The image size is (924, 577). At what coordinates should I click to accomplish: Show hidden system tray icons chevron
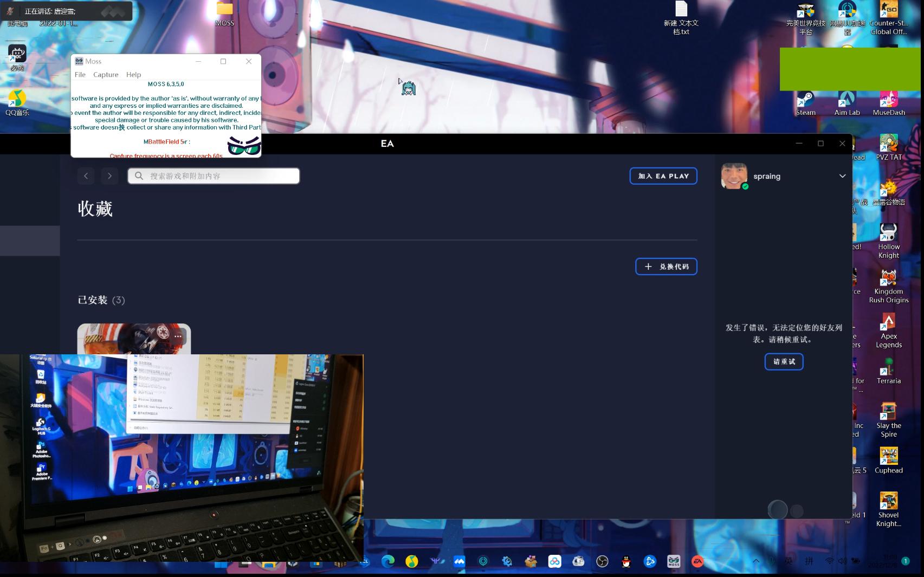[756, 561]
